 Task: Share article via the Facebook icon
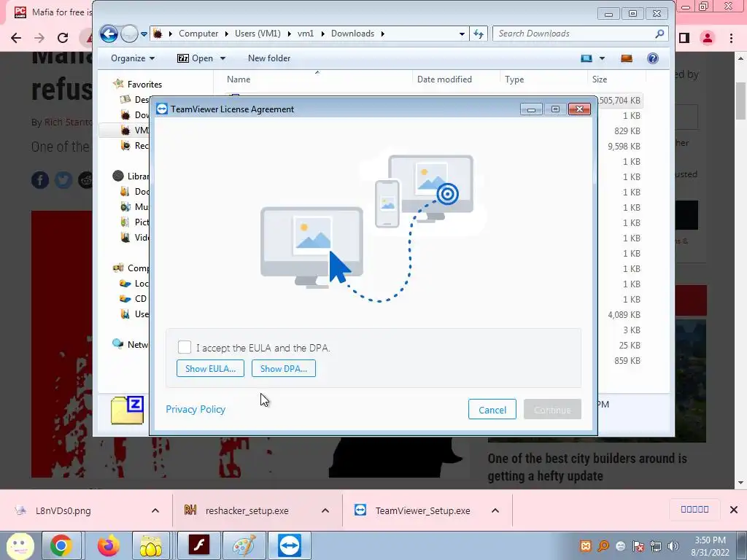pyautogui.click(x=40, y=180)
